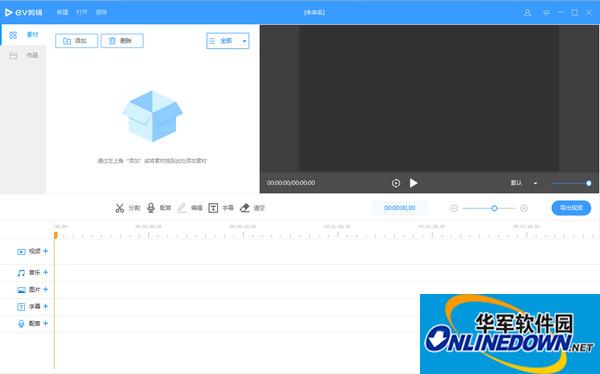Click the 配音 track microphone icon
600x374 pixels.
coord(21,323)
